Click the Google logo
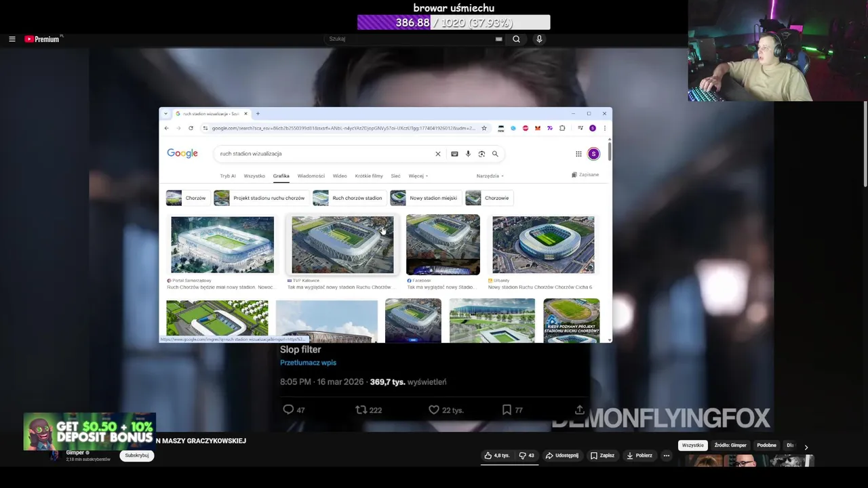 182,154
